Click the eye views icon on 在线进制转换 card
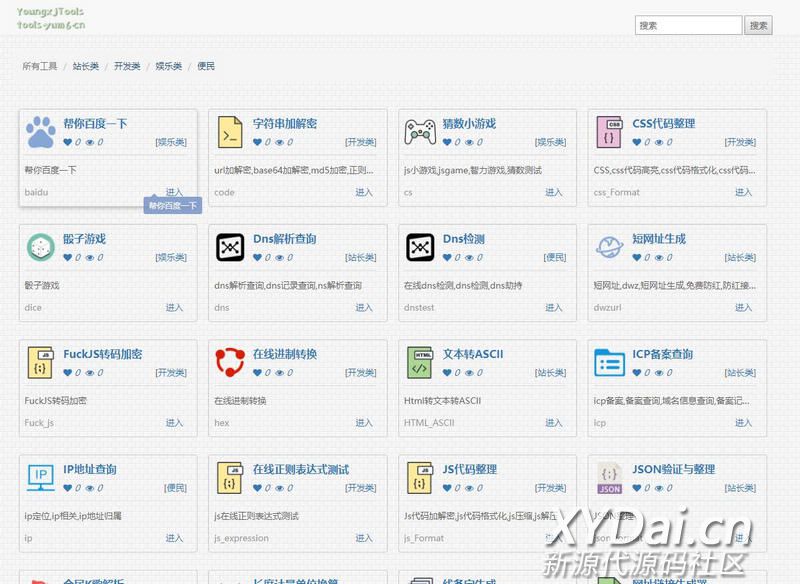This screenshot has width=800, height=584. point(280,373)
